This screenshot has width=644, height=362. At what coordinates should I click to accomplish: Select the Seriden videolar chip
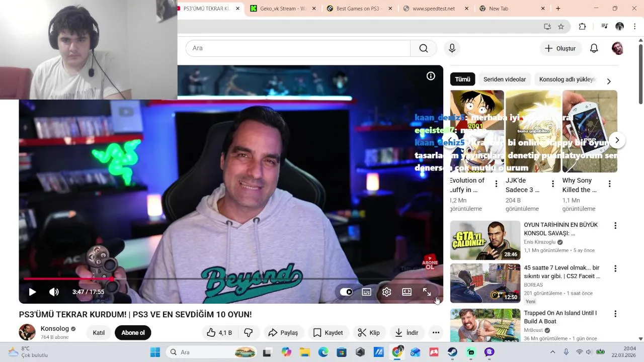[x=505, y=79]
